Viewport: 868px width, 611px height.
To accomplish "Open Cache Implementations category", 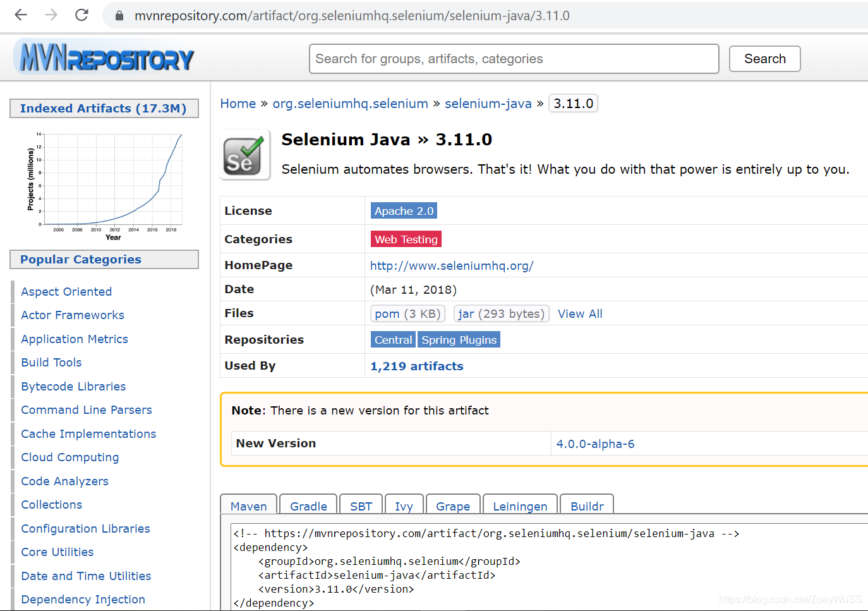I will pyautogui.click(x=88, y=434).
